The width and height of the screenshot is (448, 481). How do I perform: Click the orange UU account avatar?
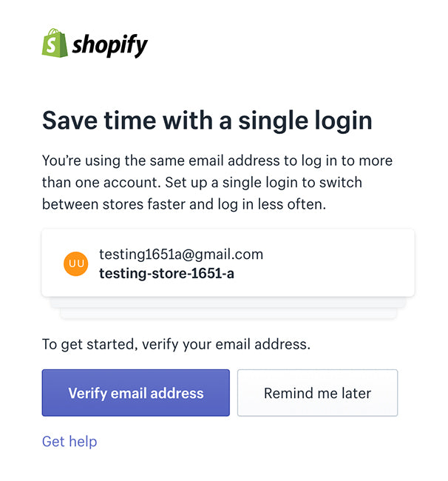click(x=75, y=263)
